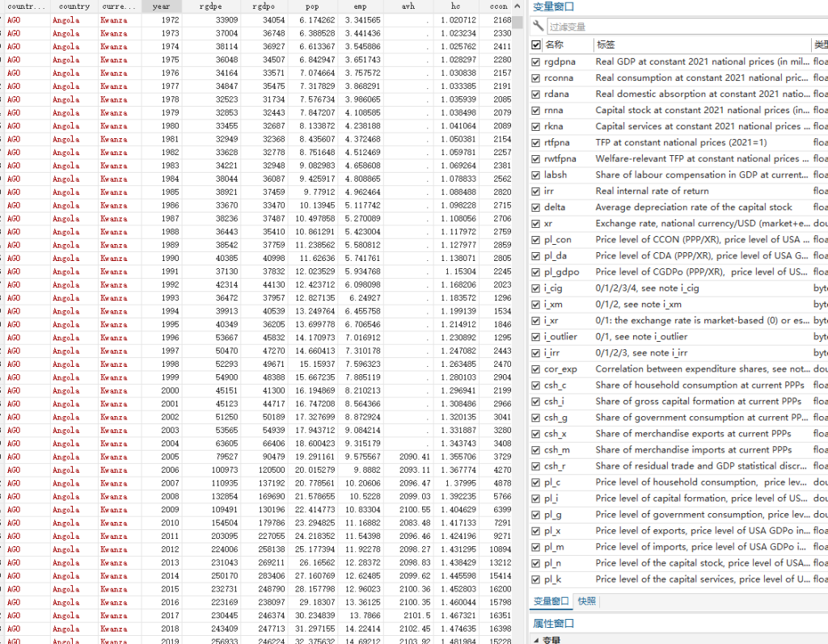Click the year column header
Viewport: 828px width, 644px height.
coord(162,6)
